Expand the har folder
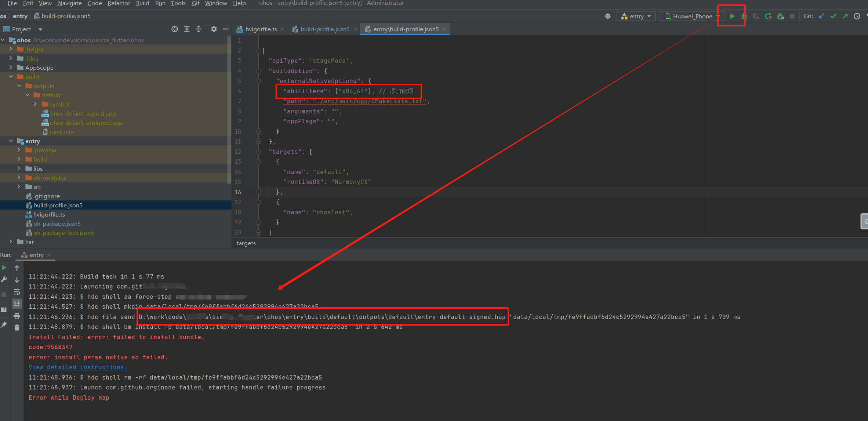 pos(11,242)
